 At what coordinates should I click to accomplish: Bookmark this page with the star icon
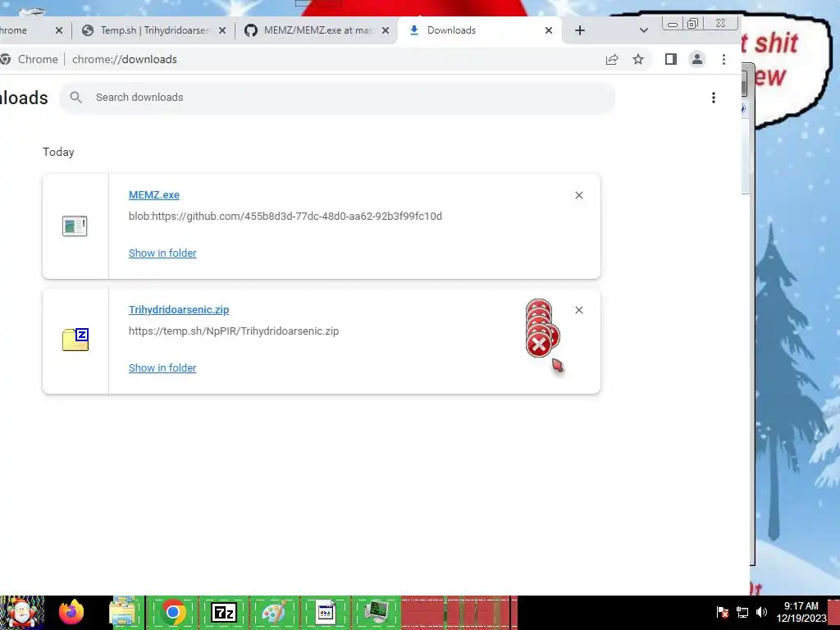[x=638, y=59]
